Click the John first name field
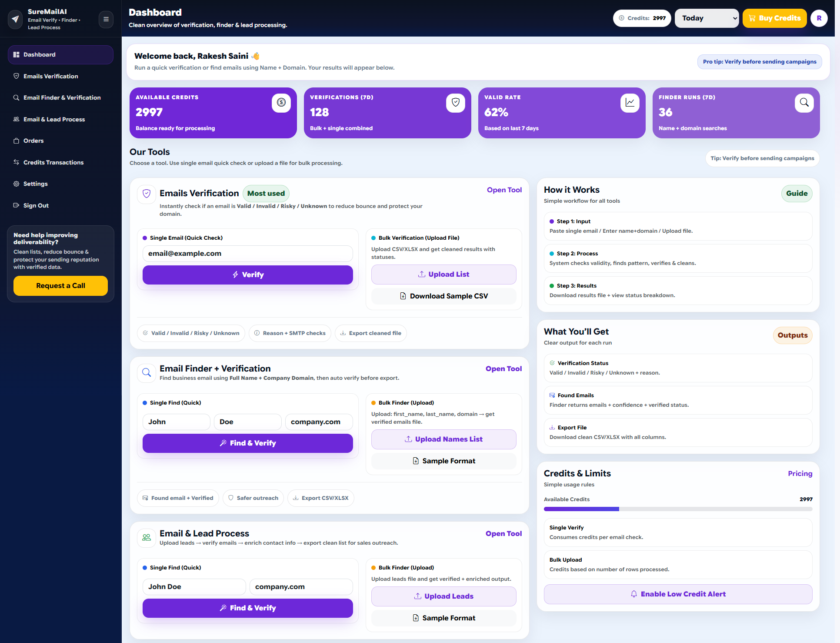 coord(176,422)
